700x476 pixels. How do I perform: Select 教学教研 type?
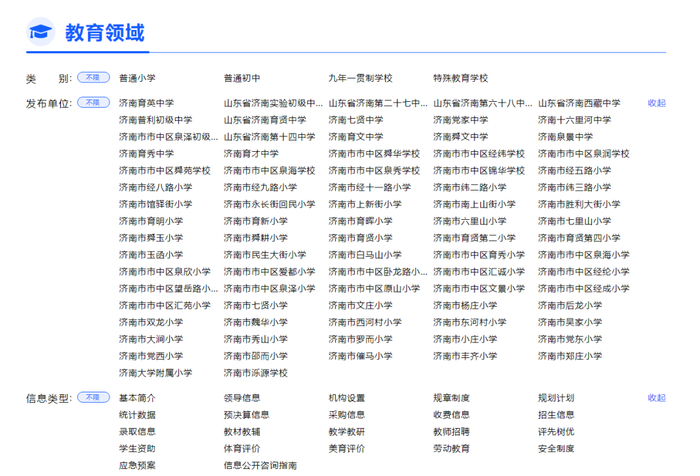(x=347, y=432)
